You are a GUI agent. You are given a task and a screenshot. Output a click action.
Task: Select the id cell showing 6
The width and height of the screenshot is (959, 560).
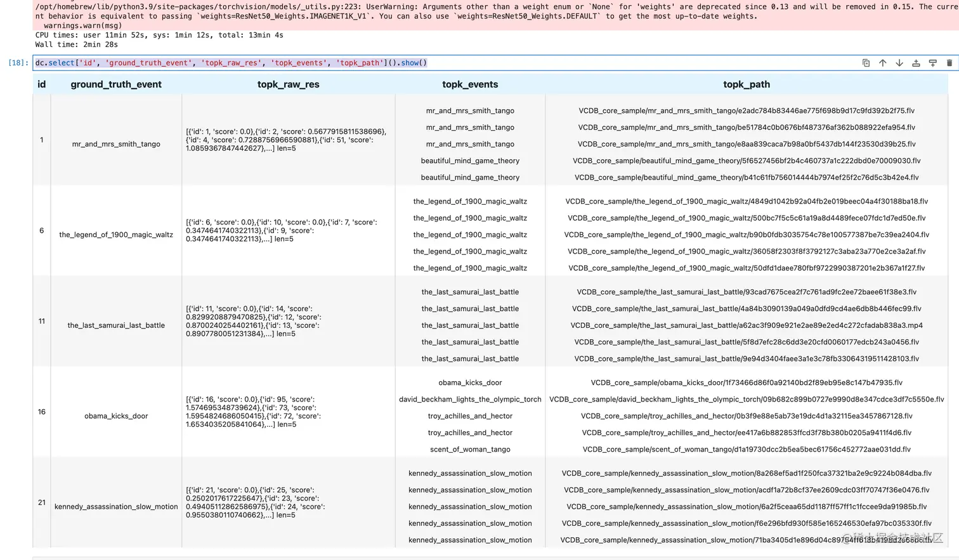42,230
